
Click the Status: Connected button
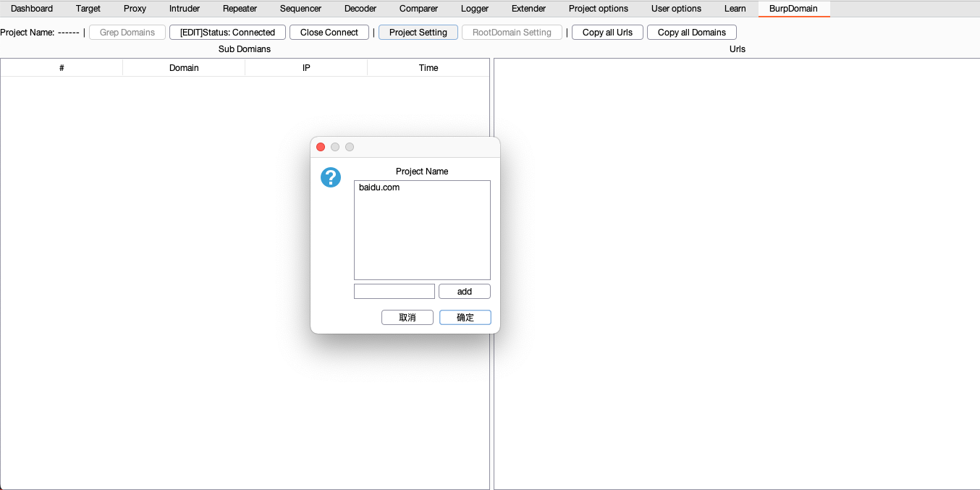pyautogui.click(x=227, y=33)
